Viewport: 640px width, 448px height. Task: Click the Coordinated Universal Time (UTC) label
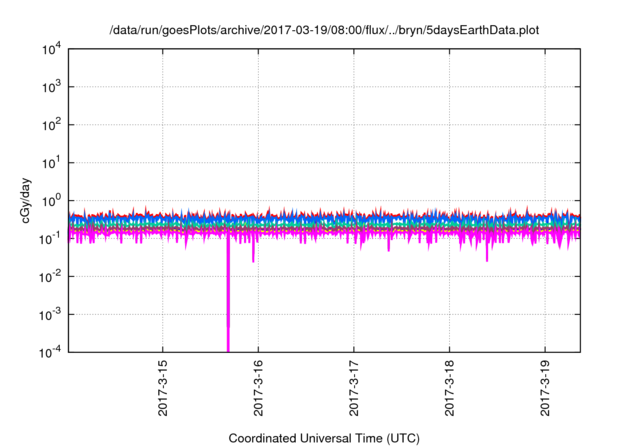coord(324,439)
